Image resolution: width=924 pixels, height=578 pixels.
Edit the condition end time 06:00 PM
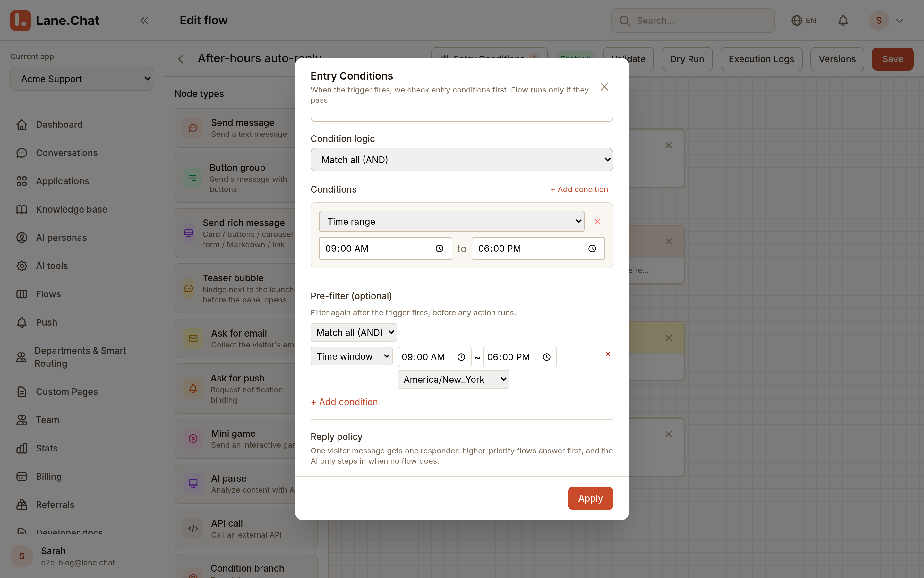pos(538,249)
